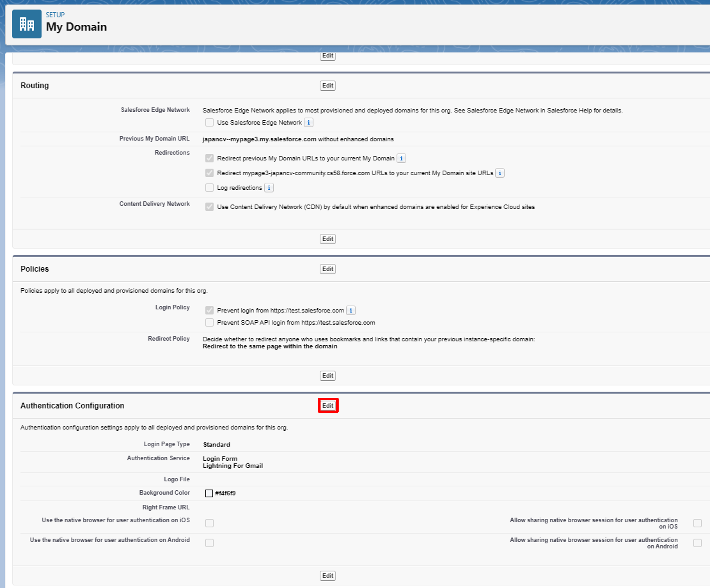710x588 pixels.
Task: Check native browser authentication on iOS
Action: coord(209,523)
